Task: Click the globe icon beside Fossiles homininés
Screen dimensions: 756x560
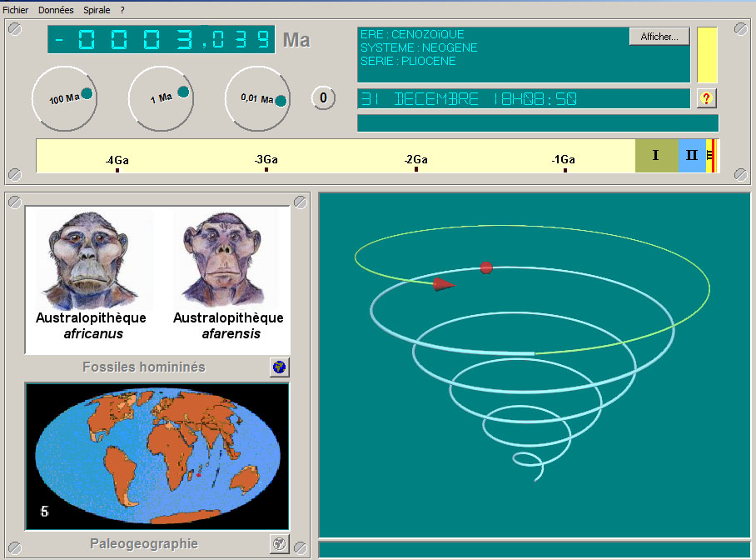Action: (x=279, y=367)
